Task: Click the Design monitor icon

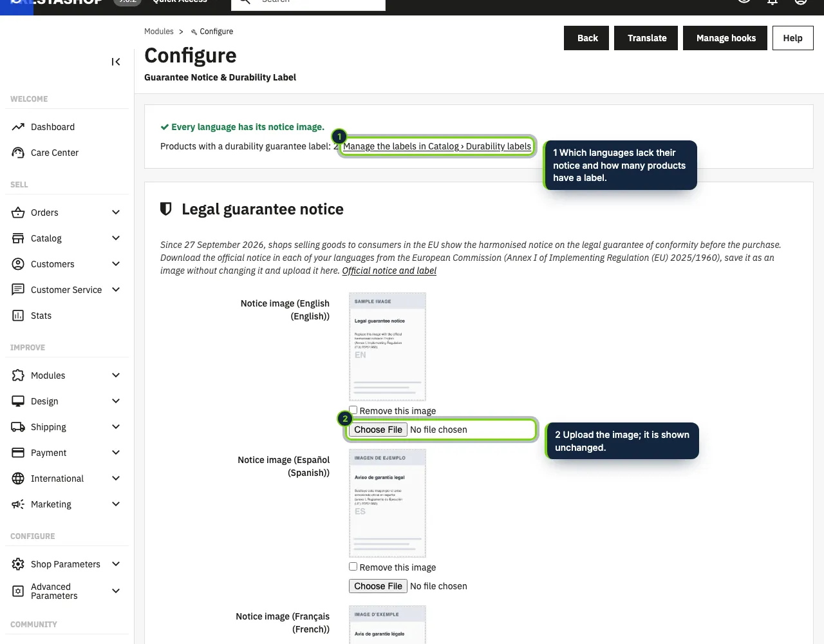Action: 18,401
